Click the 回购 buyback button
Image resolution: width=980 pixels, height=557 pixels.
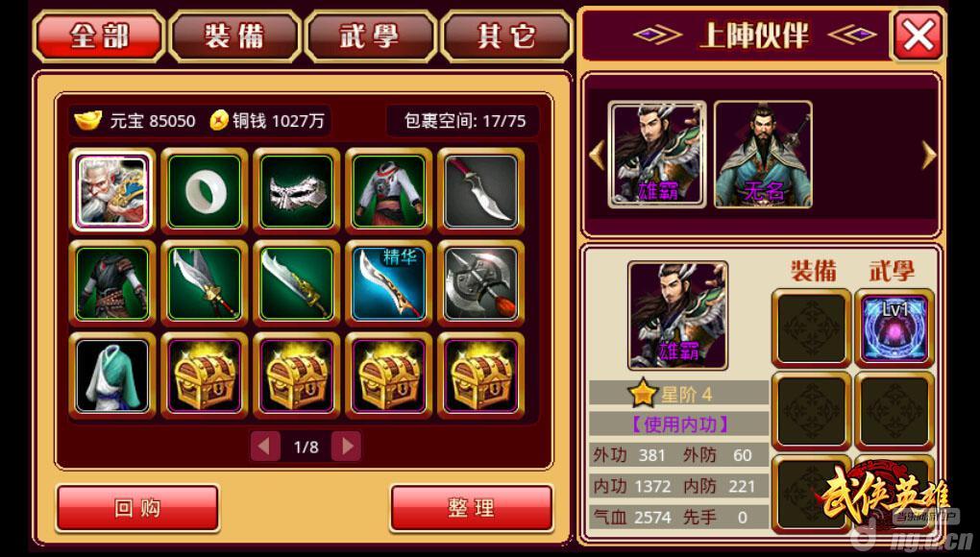[137, 508]
